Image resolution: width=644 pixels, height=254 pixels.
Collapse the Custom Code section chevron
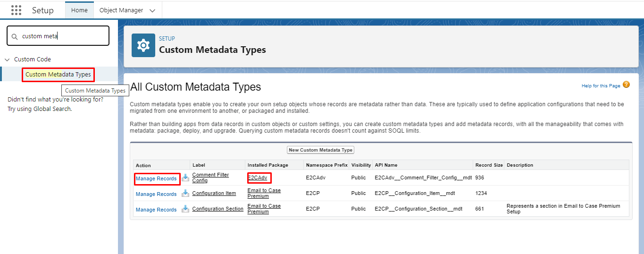click(x=7, y=59)
